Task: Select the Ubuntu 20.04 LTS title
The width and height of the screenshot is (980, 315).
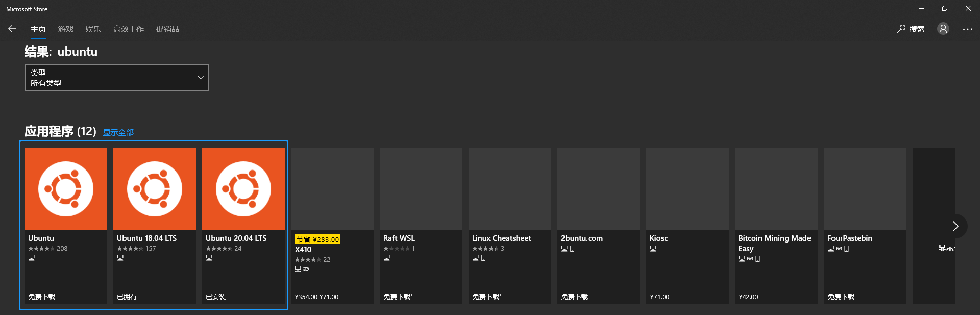Action: click(236, 238)
